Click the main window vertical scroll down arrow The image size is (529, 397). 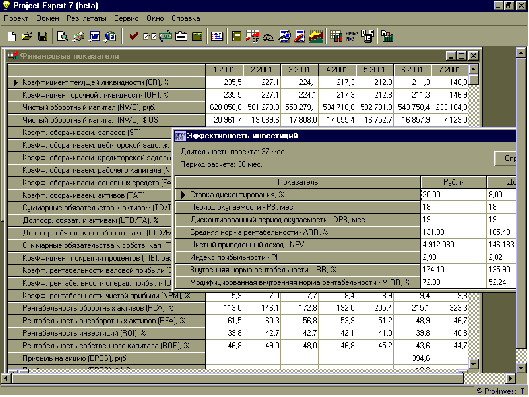click(521, 367)
